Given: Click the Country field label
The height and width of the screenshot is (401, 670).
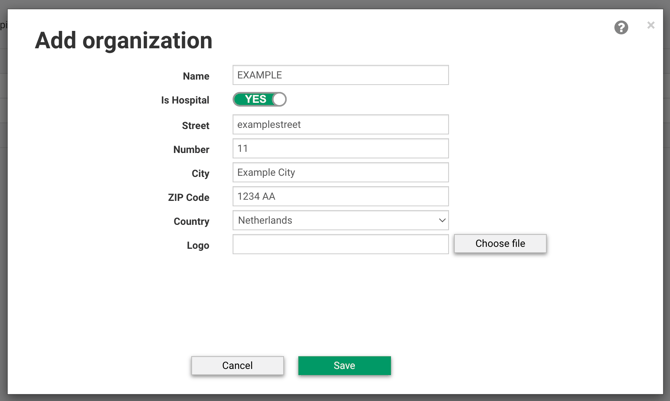Looking at the screenshot, I should pyautogui.click(x=191, y=222).
